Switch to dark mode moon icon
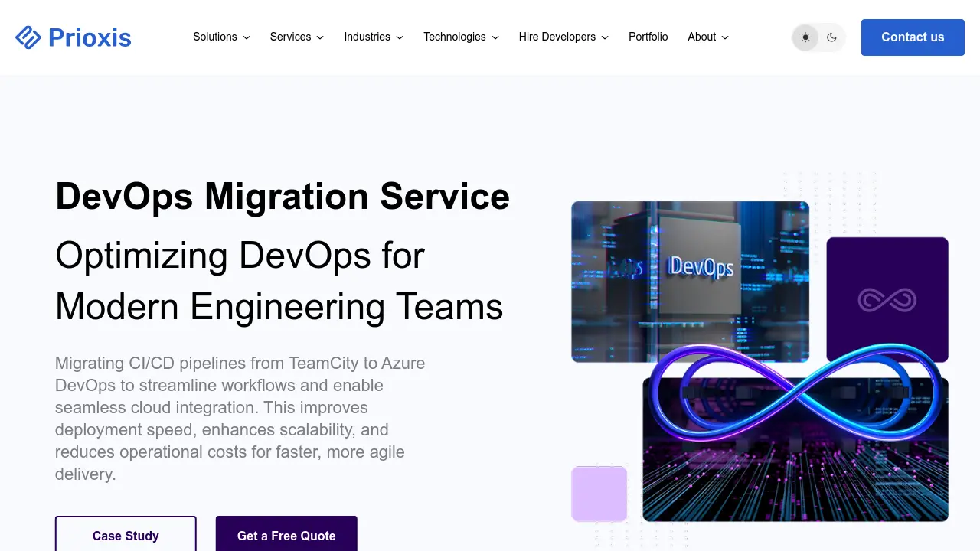 pyautogui.click(x=832, y=37)
